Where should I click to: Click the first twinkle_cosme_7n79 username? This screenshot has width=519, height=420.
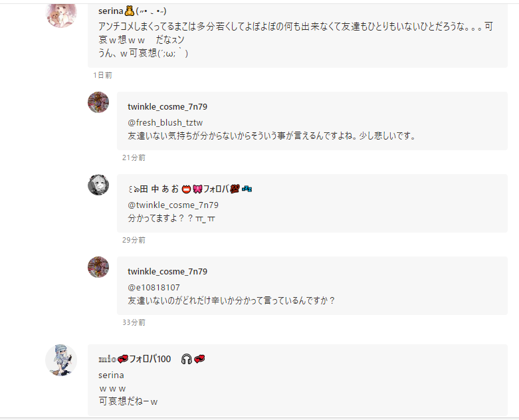click(x=167, y=106)
